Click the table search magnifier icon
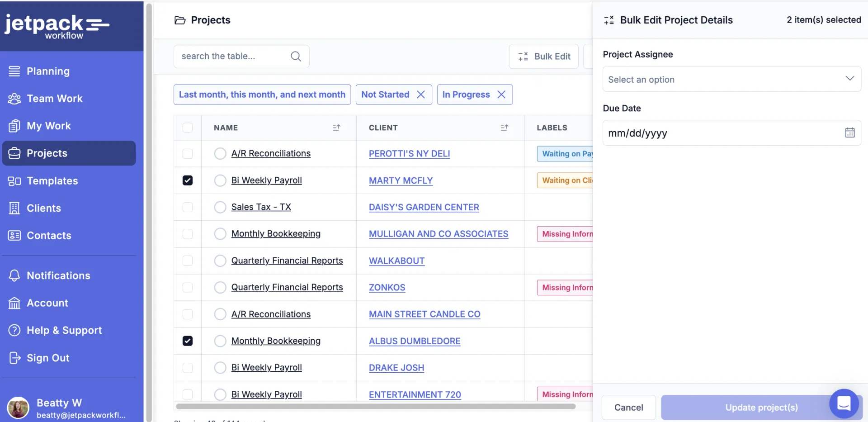 (296, 56)
